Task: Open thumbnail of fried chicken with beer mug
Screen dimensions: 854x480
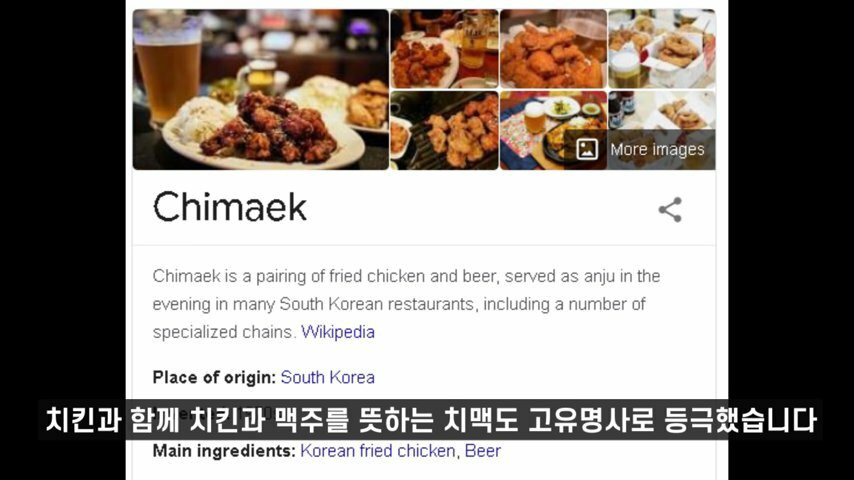Action: coord(444,48)
